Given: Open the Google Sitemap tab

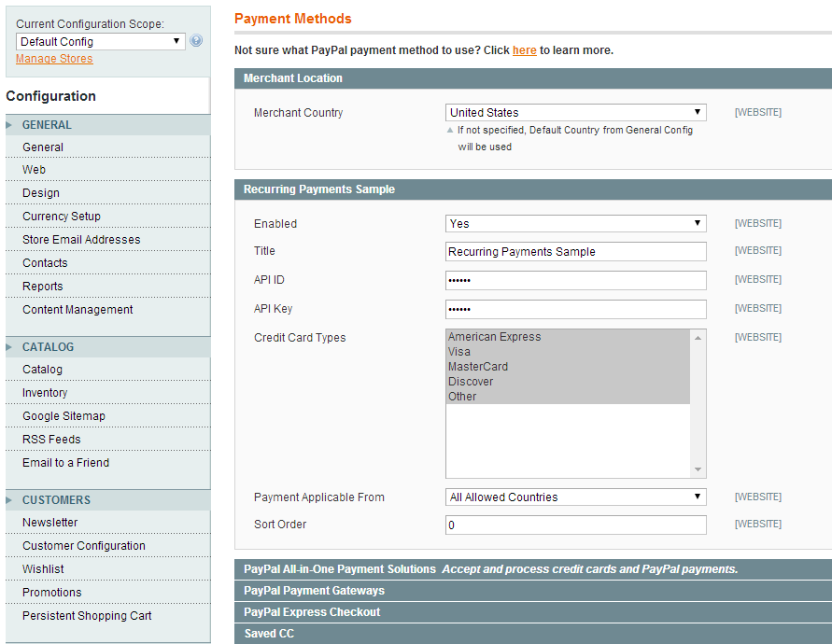Looking at the screenshot, I should tap(107, 416).
